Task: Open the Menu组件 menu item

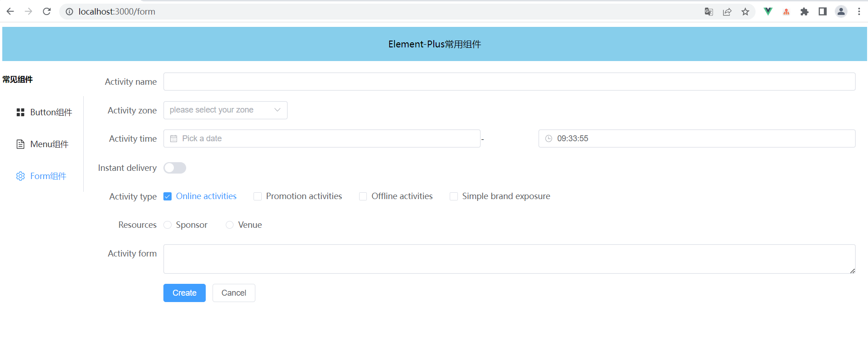Action: tap(44, 144)
